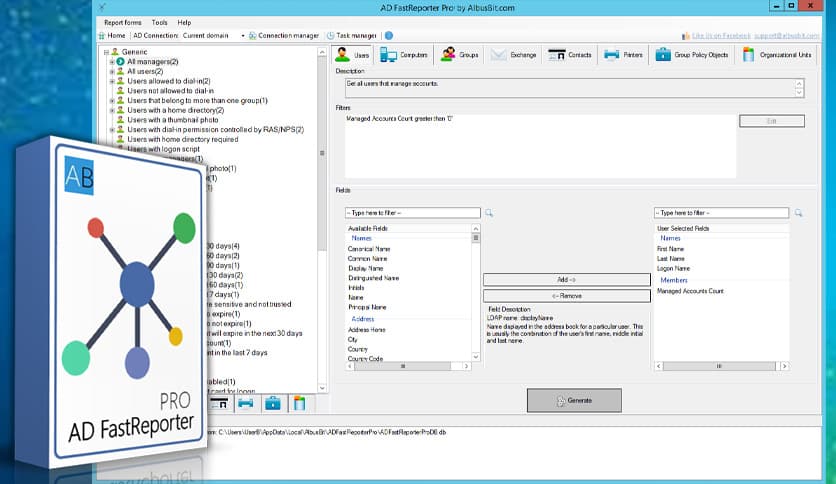Viewport: 836px width, 484px height.
Task: Switch to the Groups tab
Action: coord(460,55)
